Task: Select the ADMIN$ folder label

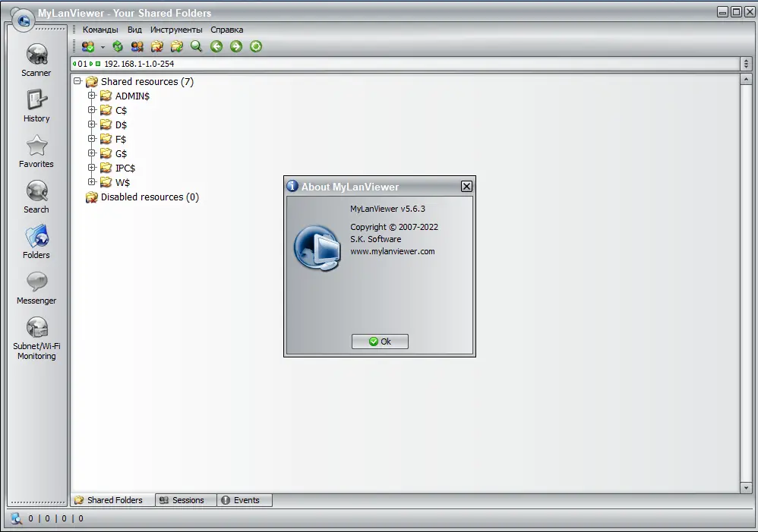Action: pyautogui.click(x=132, y=96)
